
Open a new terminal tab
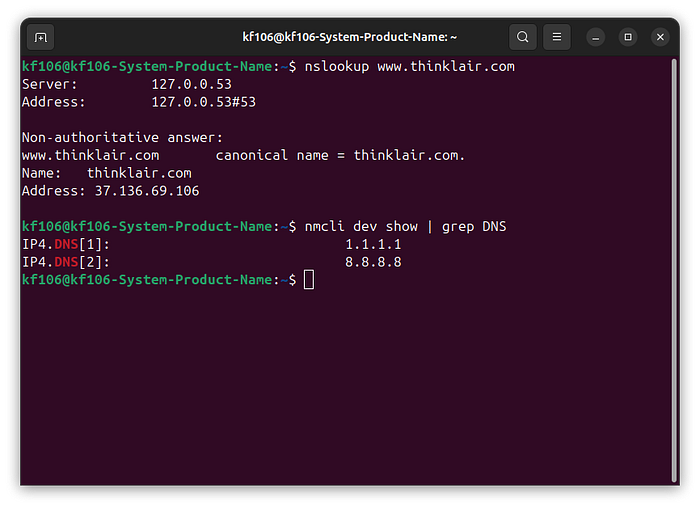41,37
